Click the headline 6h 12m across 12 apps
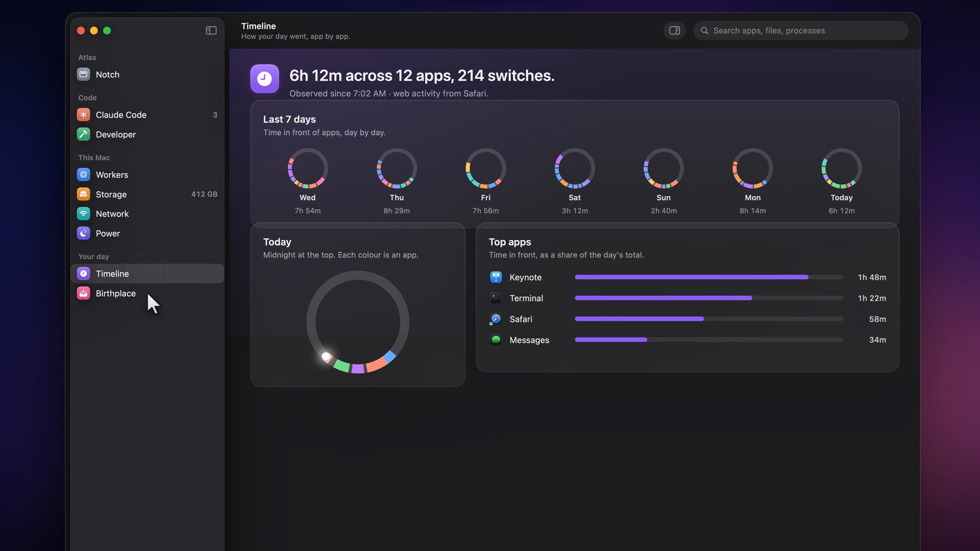 point(422,76)
